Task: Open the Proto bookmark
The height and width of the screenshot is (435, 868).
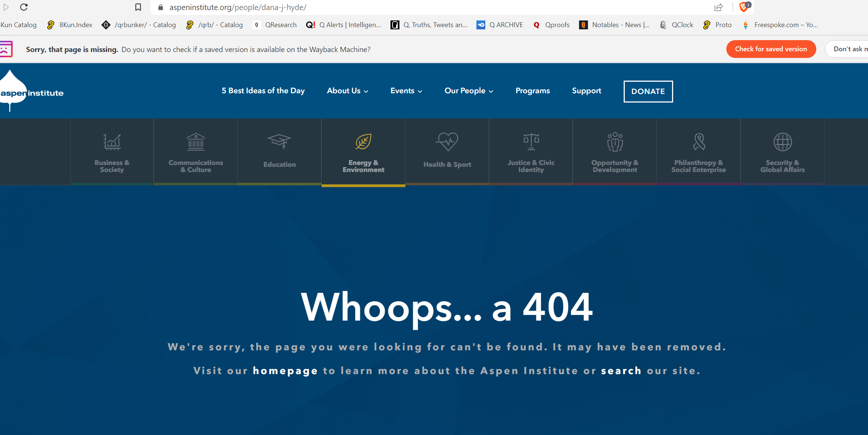Action: point(717,25)
